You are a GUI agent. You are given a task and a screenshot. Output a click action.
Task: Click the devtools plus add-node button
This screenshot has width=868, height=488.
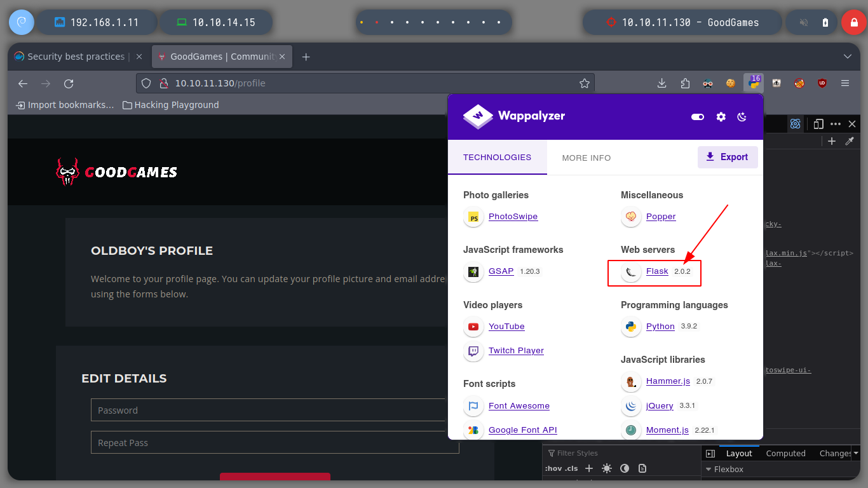click(832, 141)
